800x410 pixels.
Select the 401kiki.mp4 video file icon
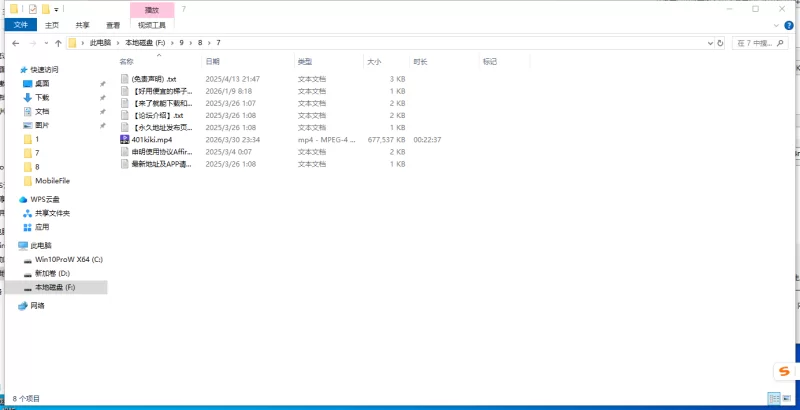[124, 140]
